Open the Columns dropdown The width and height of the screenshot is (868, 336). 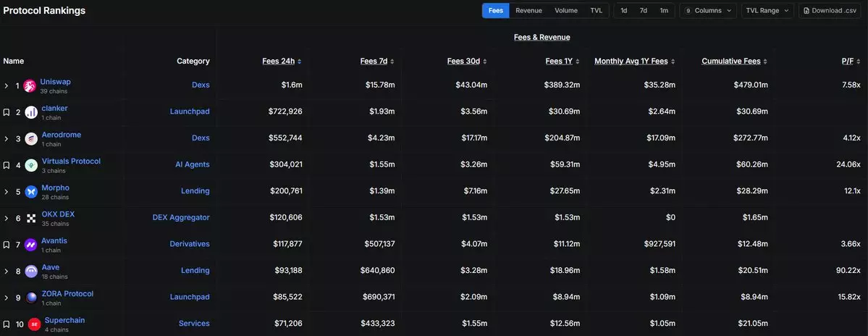tap(708, 11)
